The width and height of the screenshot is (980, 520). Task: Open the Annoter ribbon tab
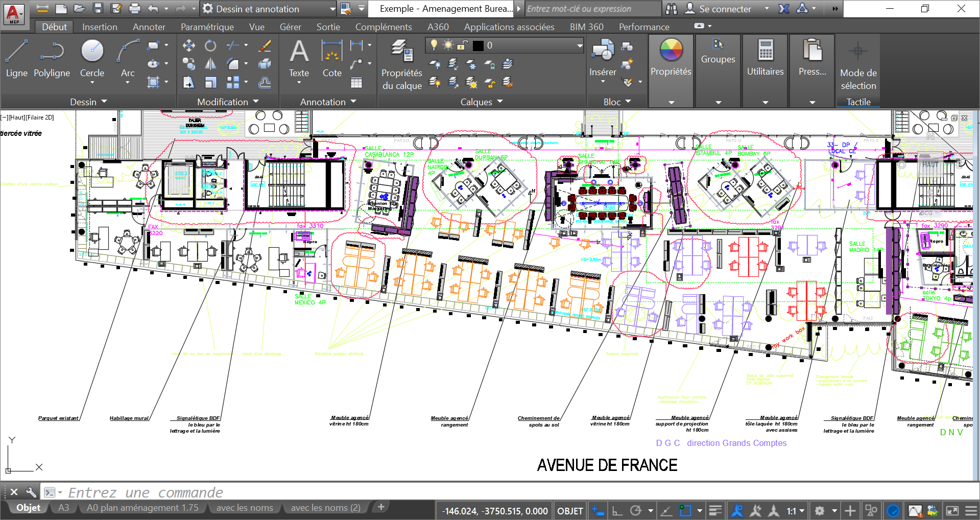(149, 27)
